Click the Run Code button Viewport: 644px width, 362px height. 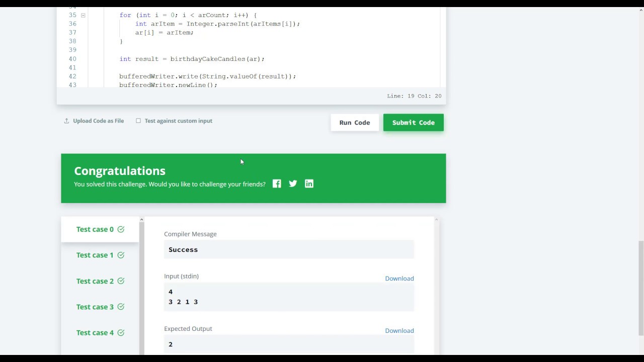[x=355, y=123]
